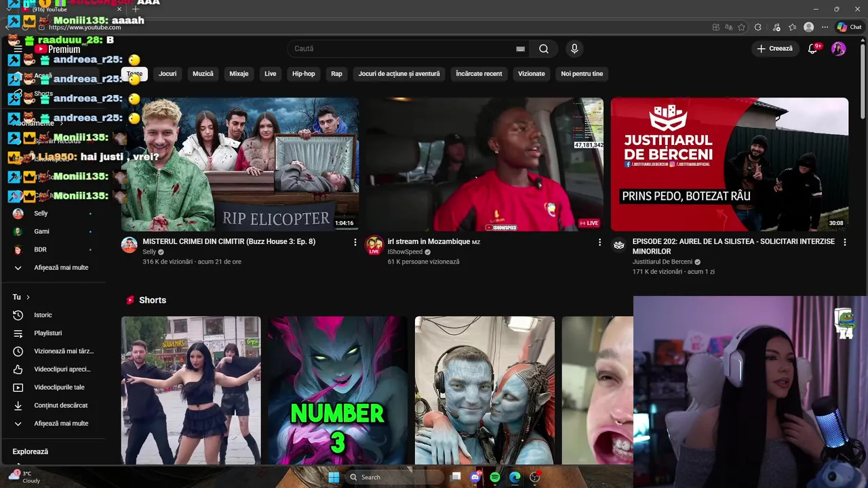Screen dimensions: 868x488
Task: Select the Muzică filter chip
Action: tap(203, 74)
